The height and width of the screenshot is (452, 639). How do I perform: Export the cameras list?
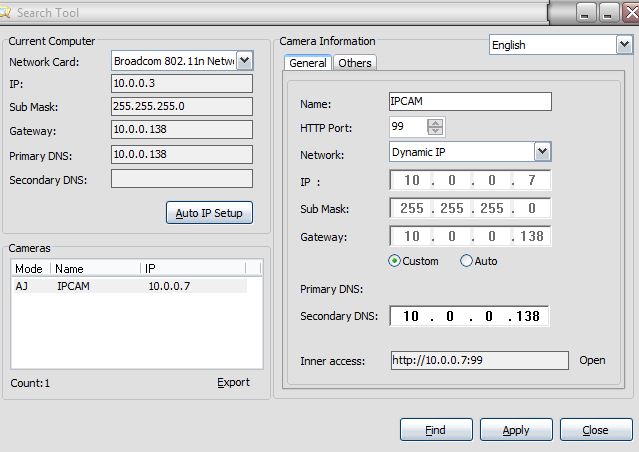(233, 383)
